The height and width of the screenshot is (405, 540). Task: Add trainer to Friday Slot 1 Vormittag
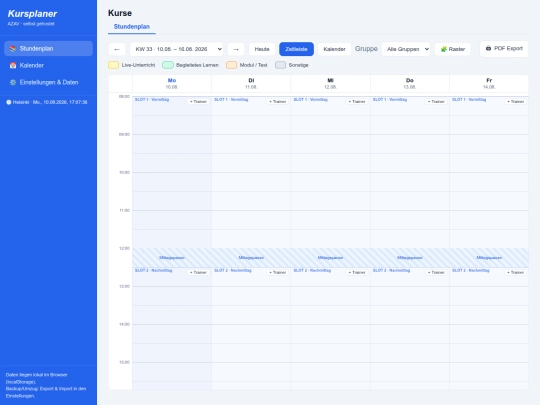point(516,102)
